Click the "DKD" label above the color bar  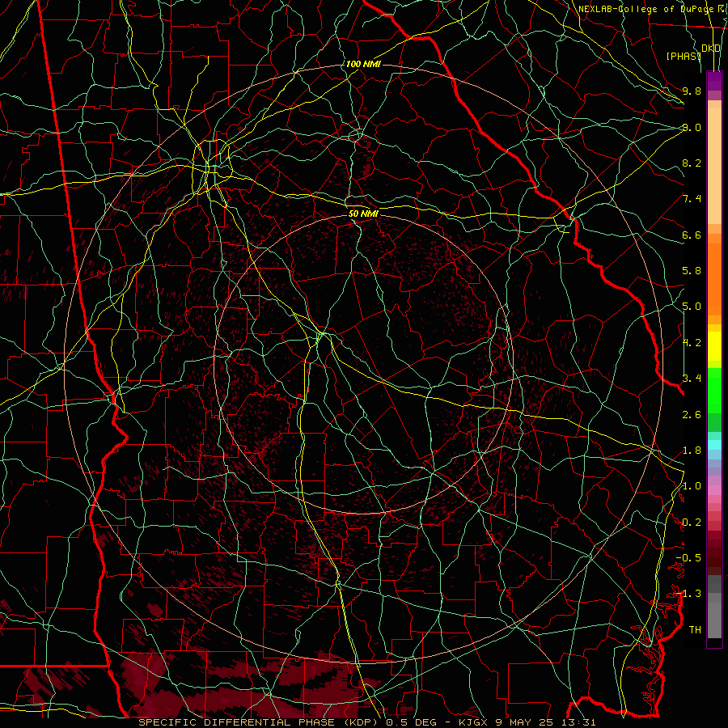point(711,49)
